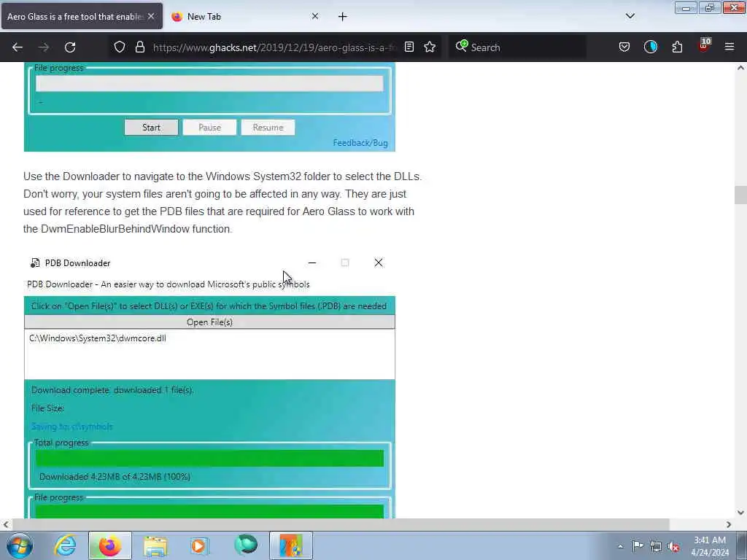Click 'Download complete: downloaded 1 file(s).' text
The image size is (747, 560).
tap(112, 390)
